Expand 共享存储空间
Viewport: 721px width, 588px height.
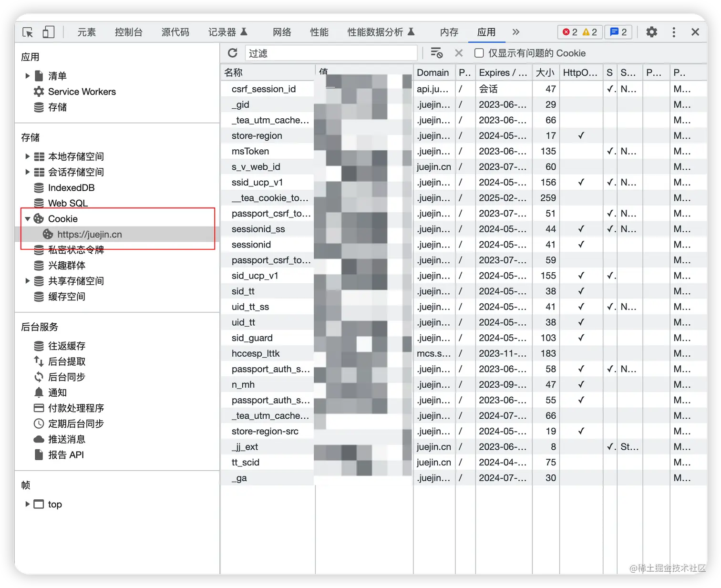point(27,281)
